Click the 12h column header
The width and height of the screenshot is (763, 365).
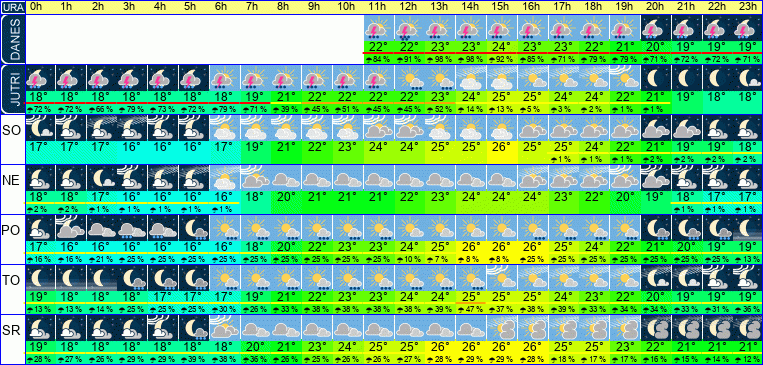click(x=408, y=7)
